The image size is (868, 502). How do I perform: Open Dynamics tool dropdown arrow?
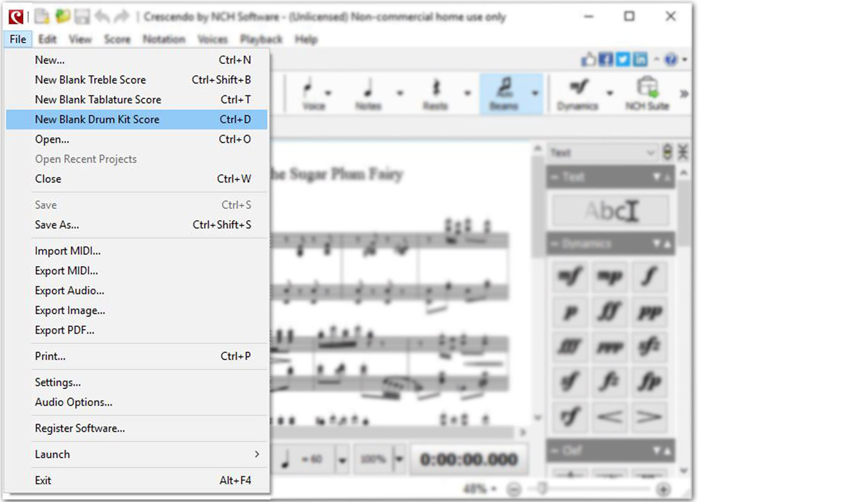pyautogui.click(x=610, y=93)
